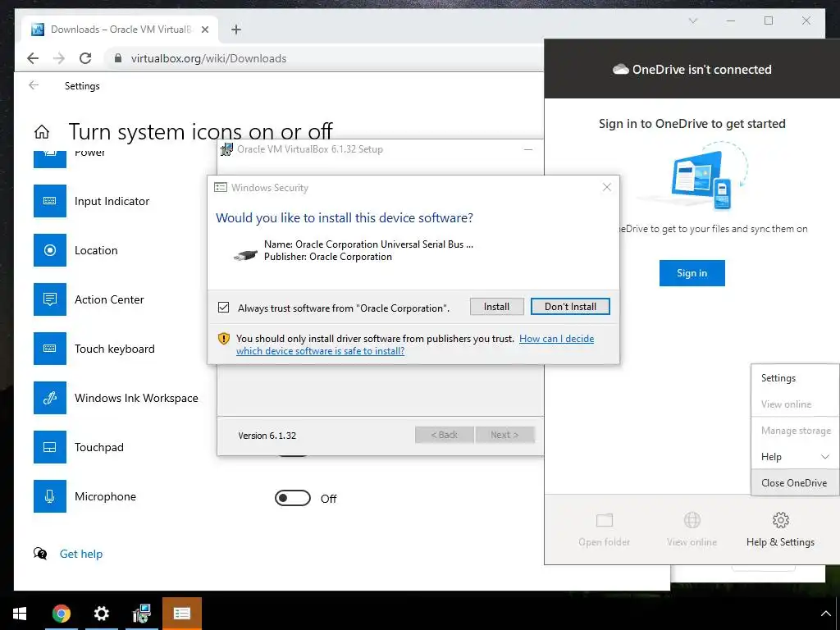This screenshot has height=630, width=840.
Task: Reload the VirtualBox Downloads page
Action: point(85,58)
